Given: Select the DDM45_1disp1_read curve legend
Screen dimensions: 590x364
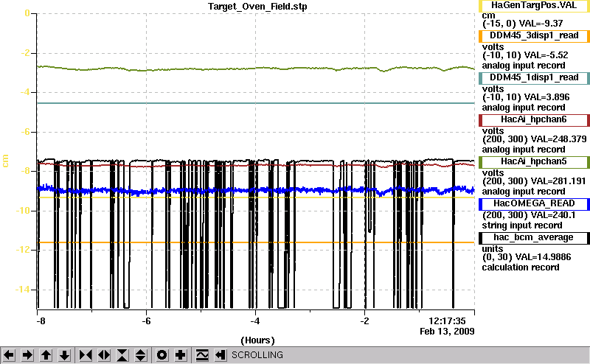Looking at the screenshot, I should [534, 78].
